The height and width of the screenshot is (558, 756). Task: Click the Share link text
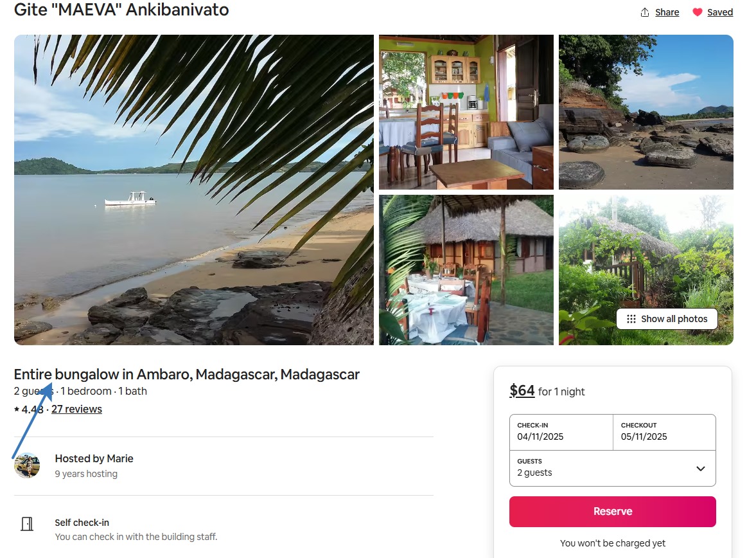pyautogui.click(x=667, y=12)
